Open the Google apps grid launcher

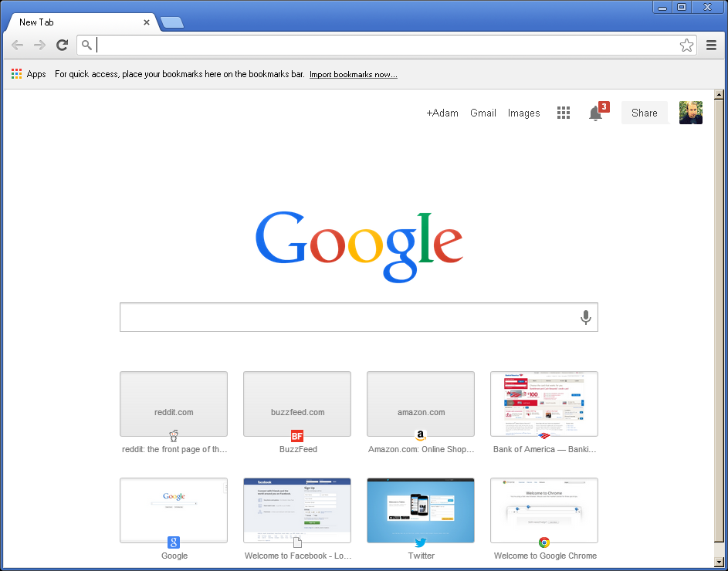[x=564, y=113]
